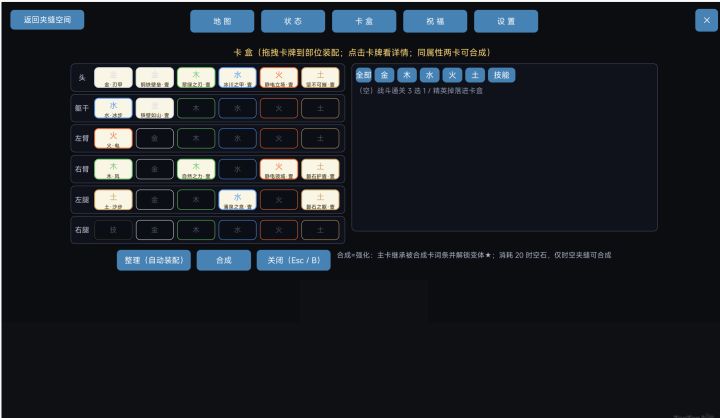This screenshot has width=720, height=418.
Task: Select the 水·冰步 card in 躯干 row
Action: 113,108
